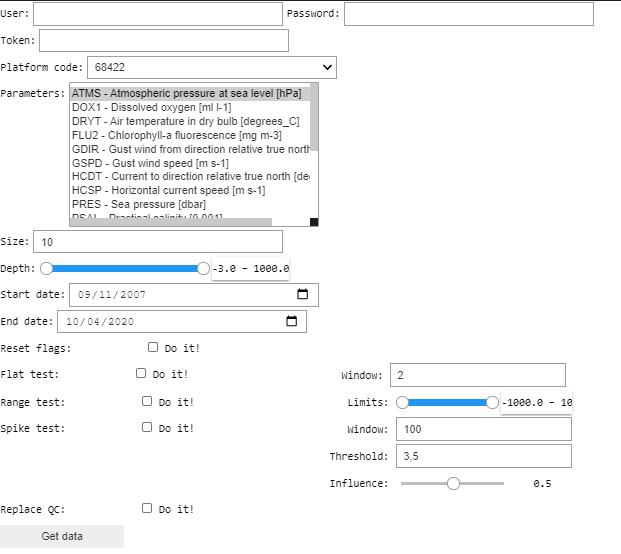Image resolution: width=621 pixels, height=554 pixels.
Task: Tick the Flat test checkbox
Action: [x=141, y=373]
